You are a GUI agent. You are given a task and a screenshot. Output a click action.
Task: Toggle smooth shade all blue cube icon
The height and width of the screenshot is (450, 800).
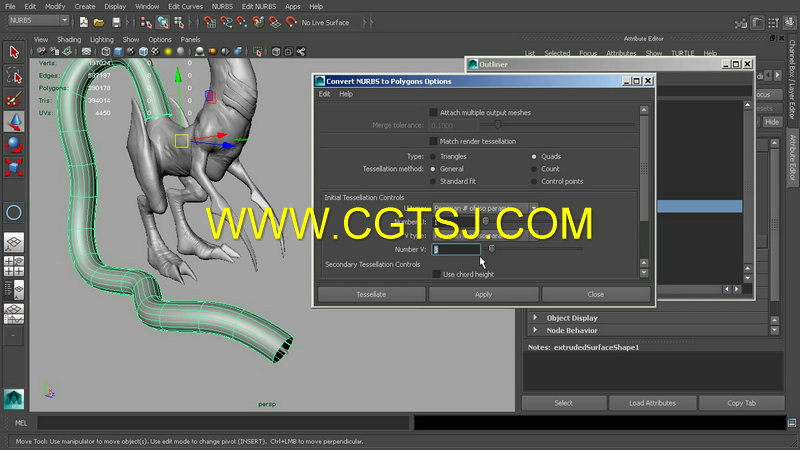click(118, 52)
